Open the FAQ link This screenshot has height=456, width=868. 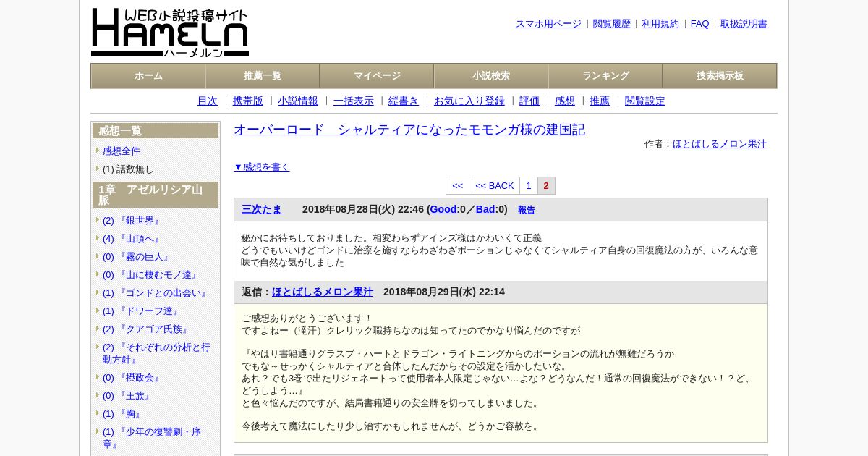click(x=700, y=24)
